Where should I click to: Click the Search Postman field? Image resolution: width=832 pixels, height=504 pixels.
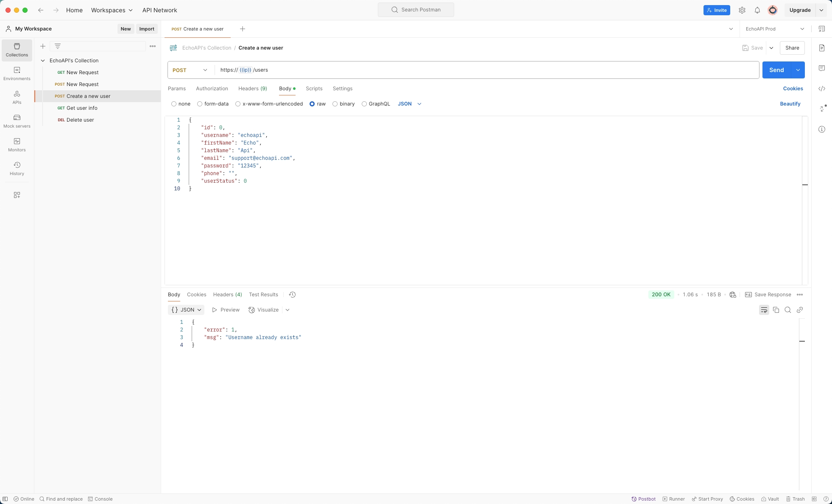pyautogui.click(x=416, y=10)
